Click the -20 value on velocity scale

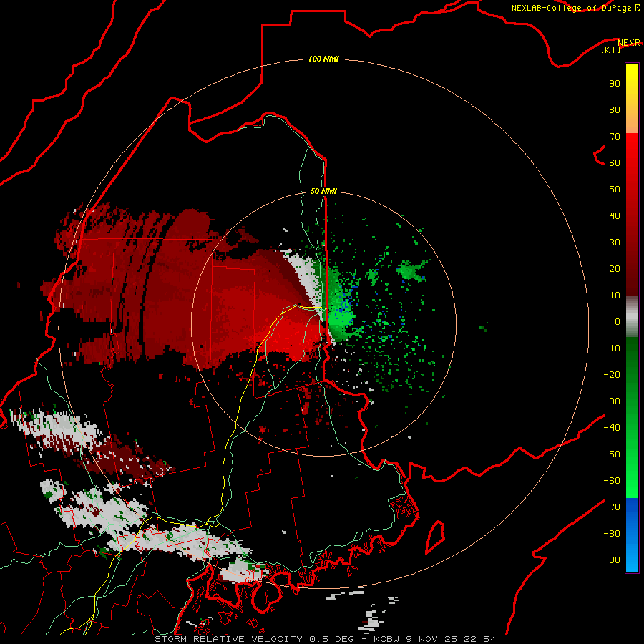click(612, 374)
